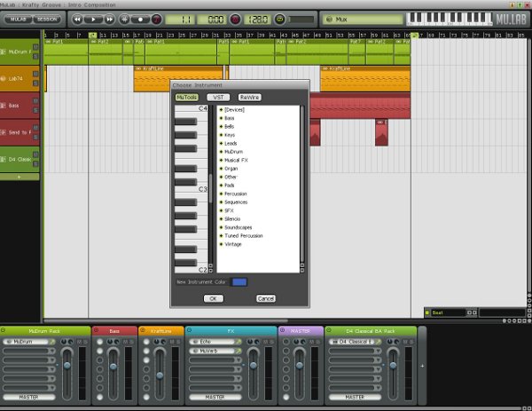Image resolution: width=532 pixels, height=411 pixels.
Task: Expand the Bass instrument category
Action: click(221, 118)
